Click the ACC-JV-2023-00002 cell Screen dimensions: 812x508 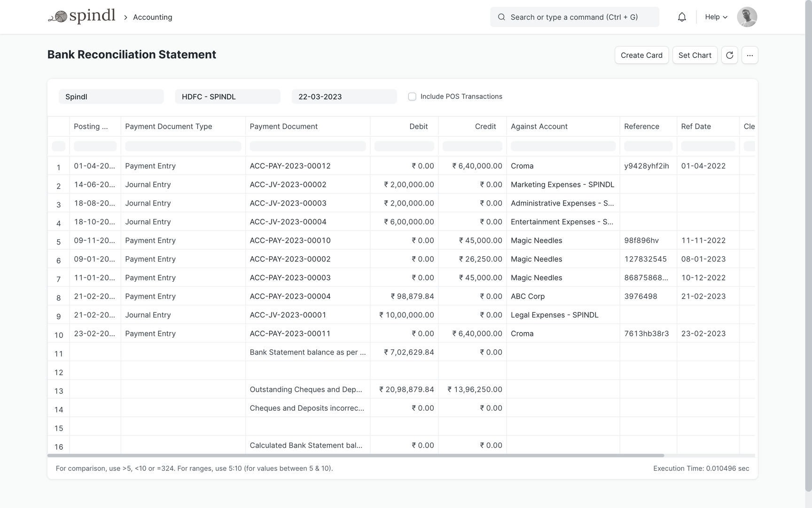308,184
